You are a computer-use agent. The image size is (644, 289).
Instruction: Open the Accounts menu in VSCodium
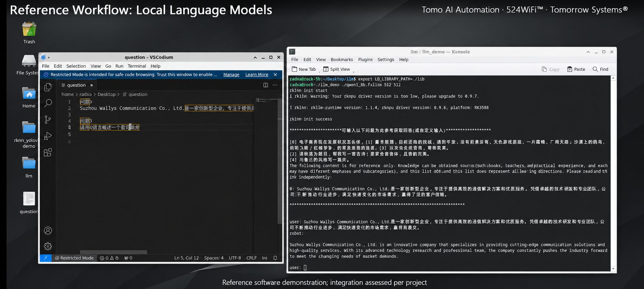[48, 231]
